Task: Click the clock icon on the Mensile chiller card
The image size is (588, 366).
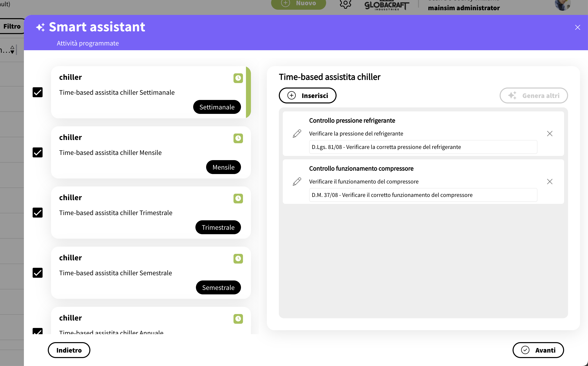Action: [x=238, y=138]
